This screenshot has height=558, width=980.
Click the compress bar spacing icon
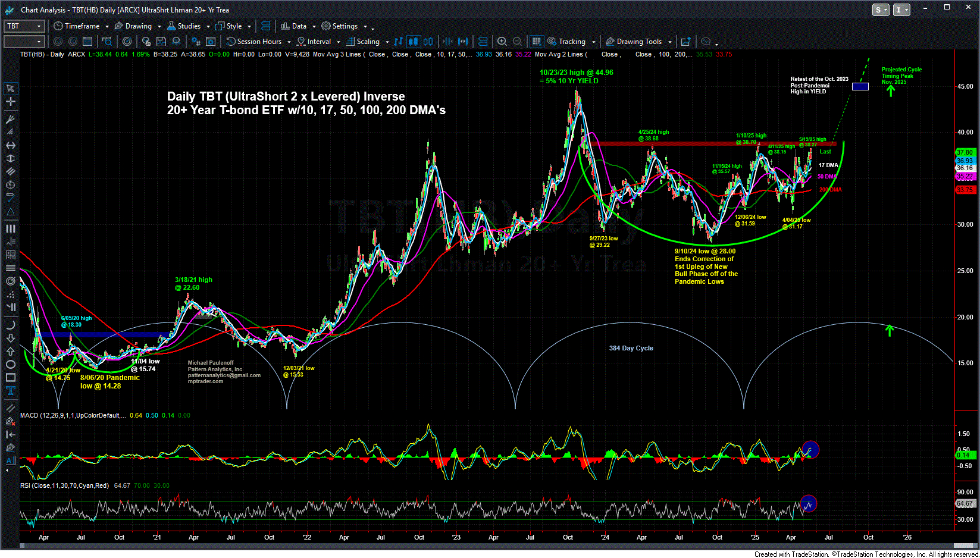coord(448,42)
